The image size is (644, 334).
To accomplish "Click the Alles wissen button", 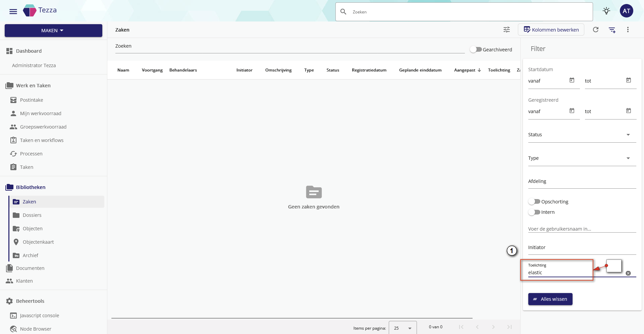I will tap(550, 299).
